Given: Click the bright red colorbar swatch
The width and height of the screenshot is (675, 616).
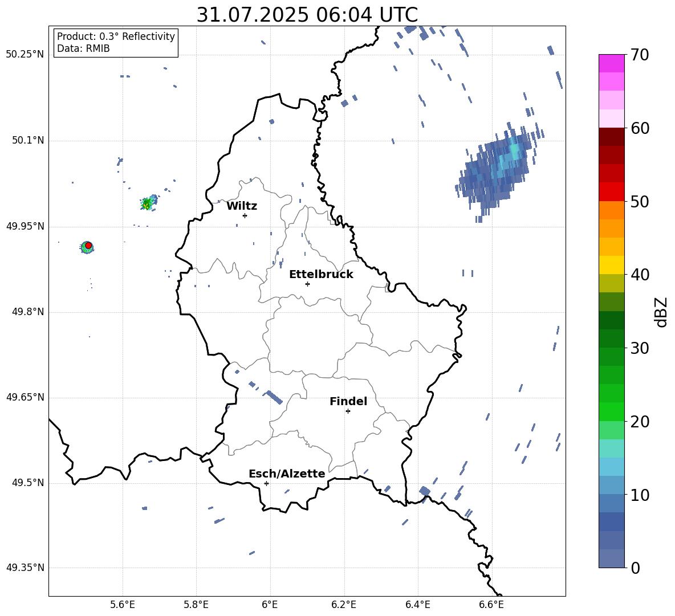Looking at the screenshot, I should click(611, 192).
